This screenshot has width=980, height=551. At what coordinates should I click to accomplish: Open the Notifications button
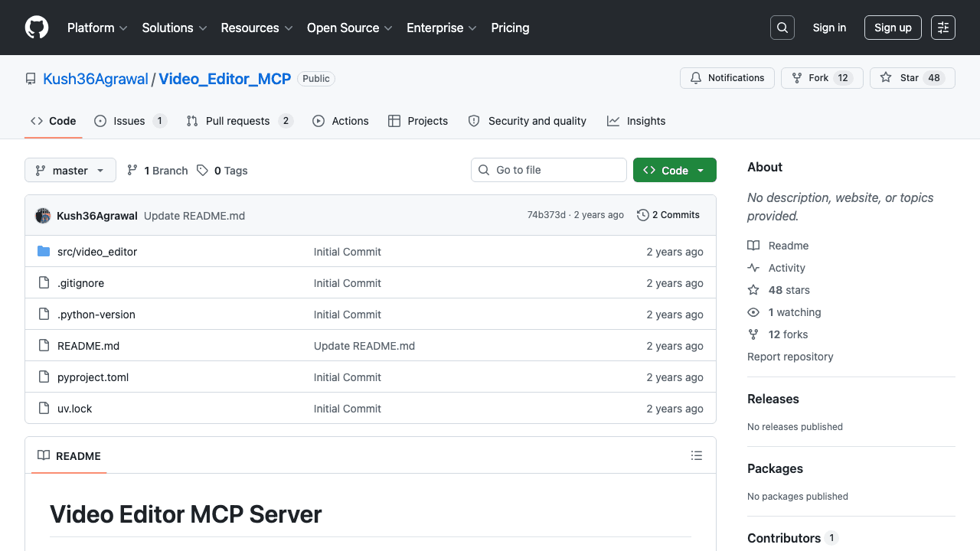click(x=727, y=78)
